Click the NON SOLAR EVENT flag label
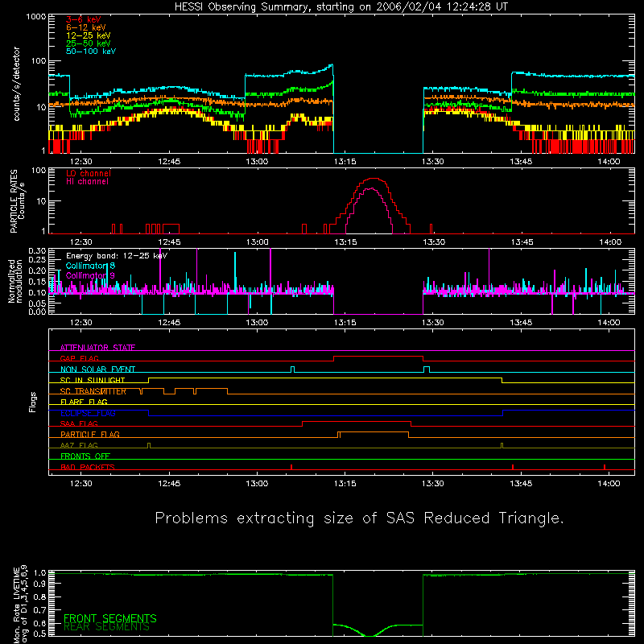 (97, 369)
